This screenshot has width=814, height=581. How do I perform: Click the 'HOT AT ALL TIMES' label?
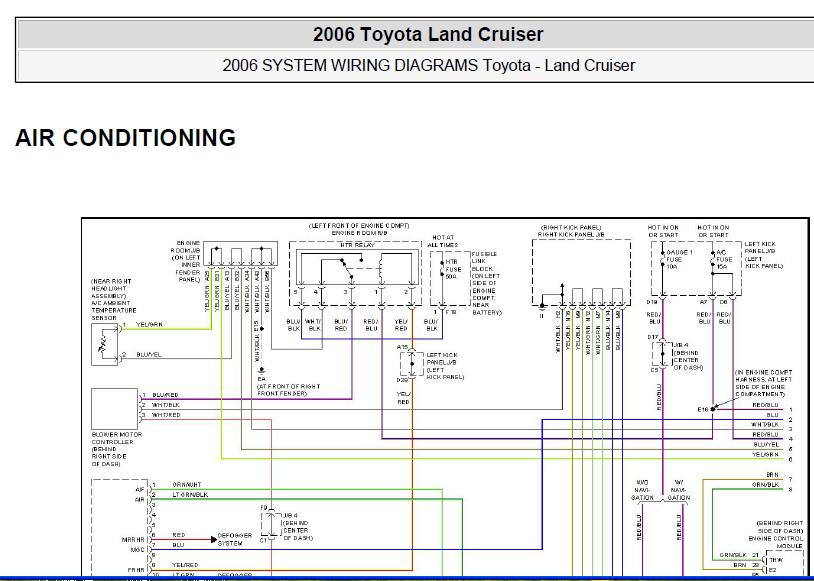click(442, 241)
